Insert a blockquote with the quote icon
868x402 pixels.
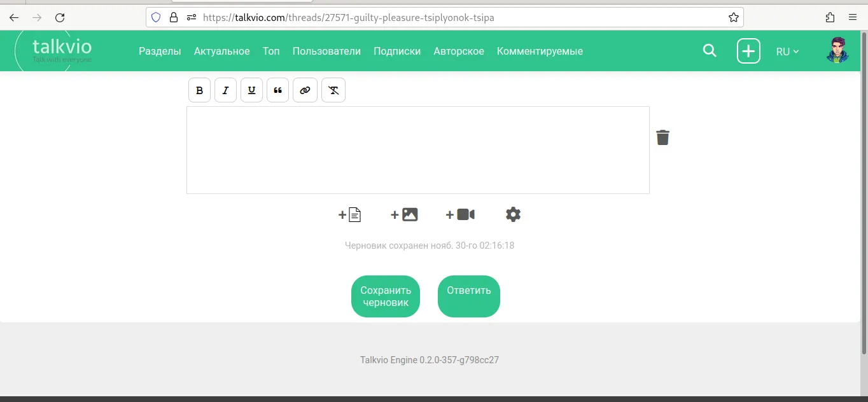[277, 90]
